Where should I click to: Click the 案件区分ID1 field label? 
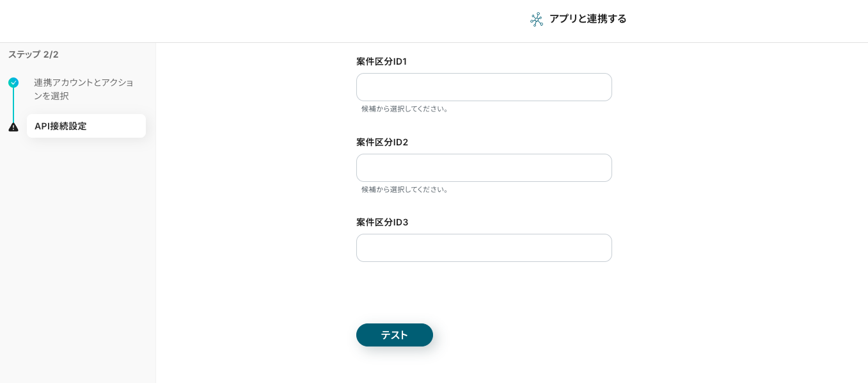pyautogui.click(x=381, y=61)
